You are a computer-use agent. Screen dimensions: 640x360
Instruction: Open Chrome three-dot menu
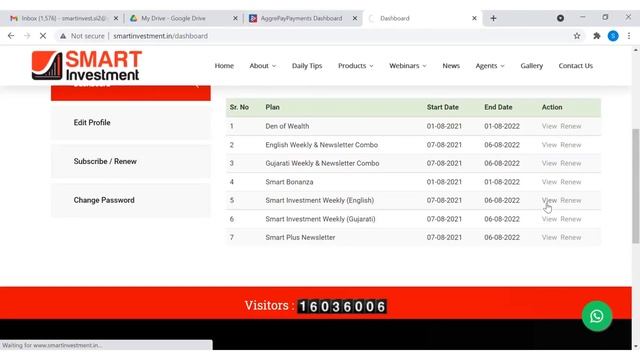[x=629, y=36]
